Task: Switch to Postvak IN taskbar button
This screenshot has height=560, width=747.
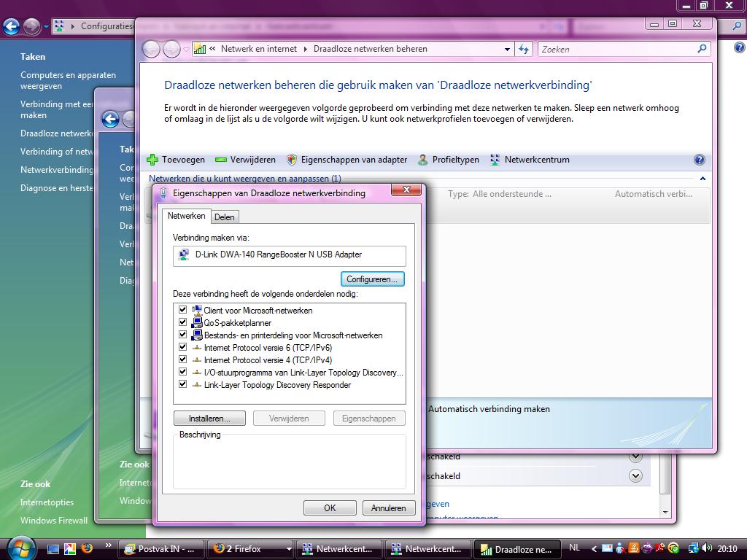Action: click(x=160, y=549)
